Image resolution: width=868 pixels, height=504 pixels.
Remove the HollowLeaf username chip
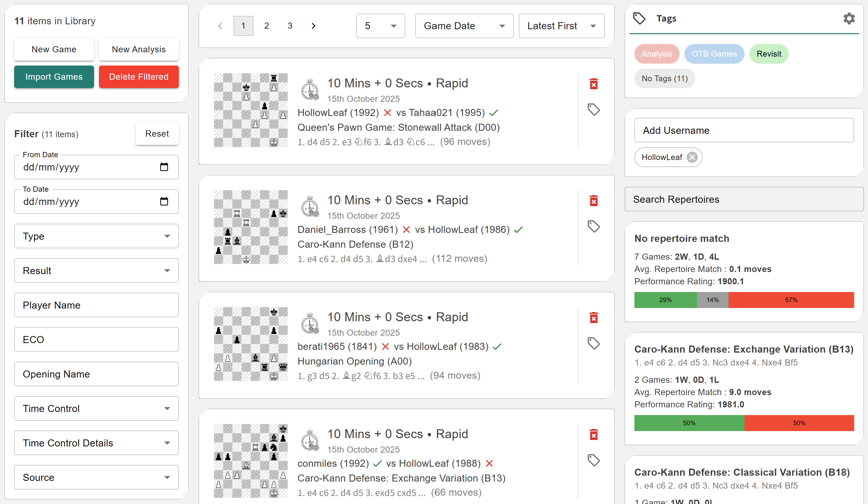[x=692, y=157]
